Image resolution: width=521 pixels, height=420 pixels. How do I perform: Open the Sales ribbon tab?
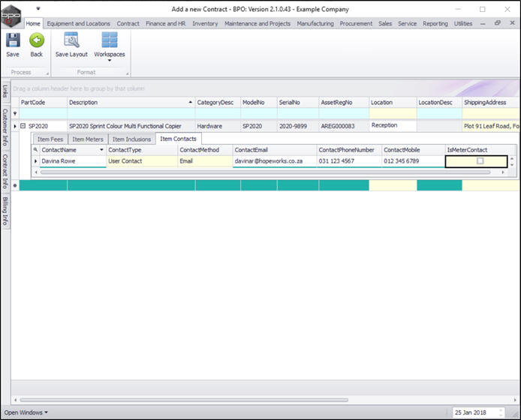coord(385,23)
